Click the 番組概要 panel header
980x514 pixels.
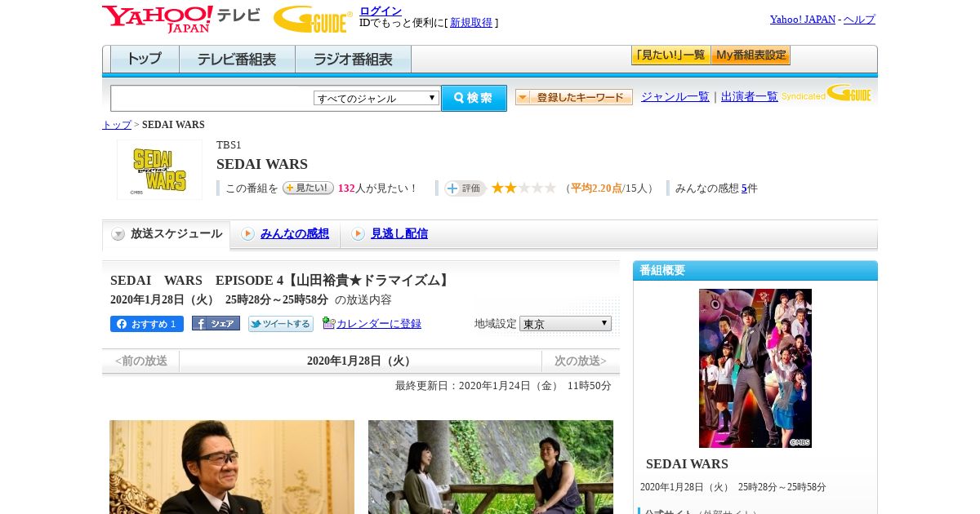755,270
